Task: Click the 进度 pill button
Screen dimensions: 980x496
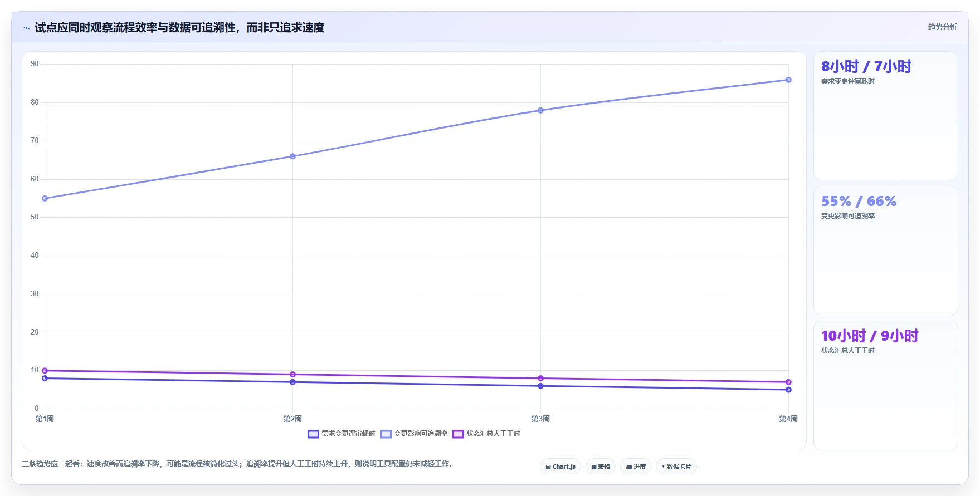Action: [636, 466]
